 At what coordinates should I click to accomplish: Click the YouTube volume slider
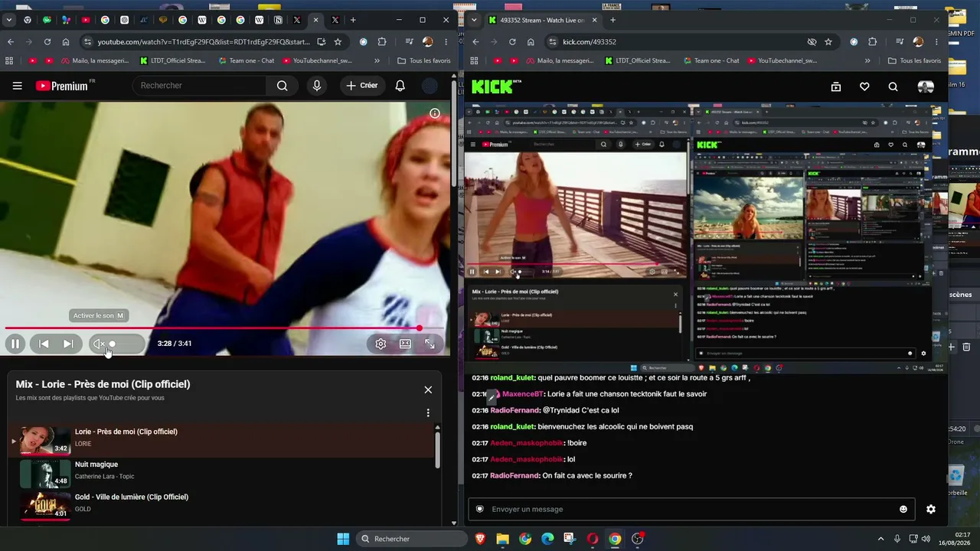click(124, 344)
